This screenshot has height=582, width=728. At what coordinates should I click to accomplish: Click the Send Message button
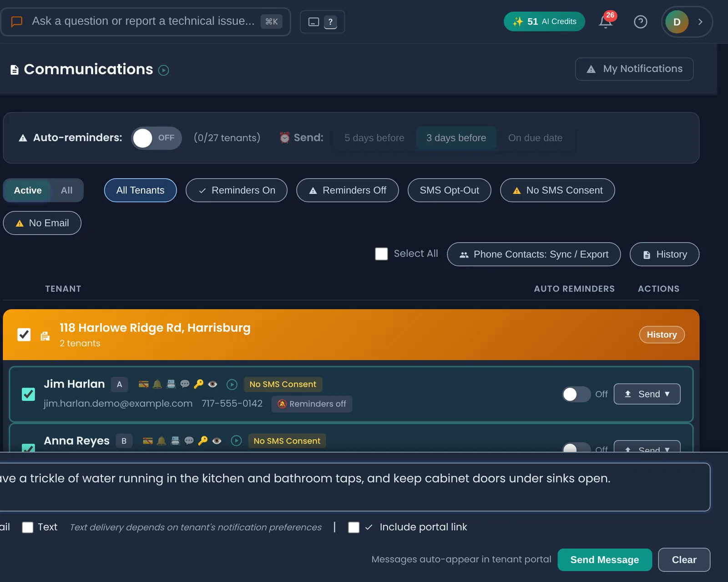(605, 560)
